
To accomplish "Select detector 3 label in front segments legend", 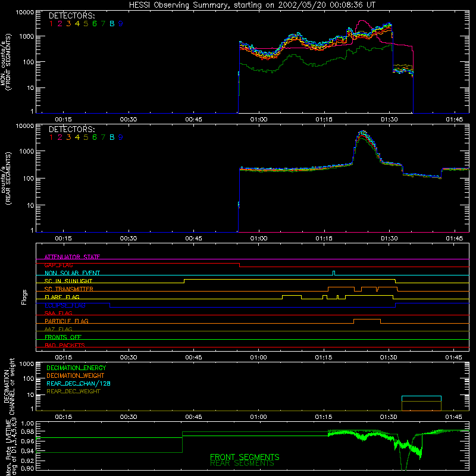I will (68, 23).
